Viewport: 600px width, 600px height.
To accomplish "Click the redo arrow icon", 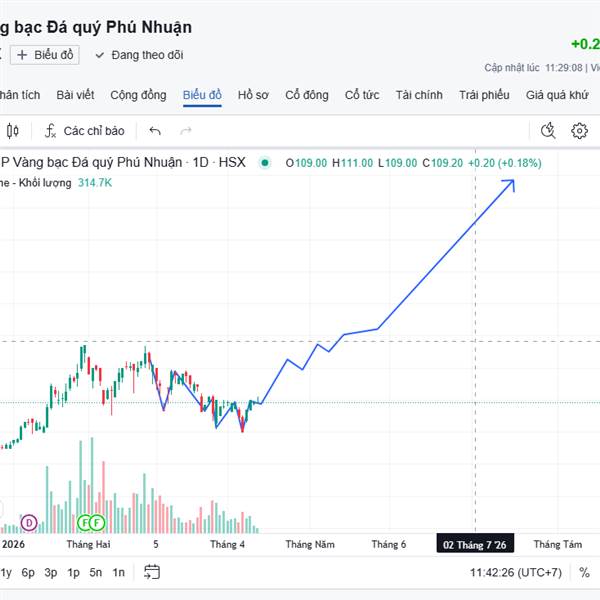I will click(185, 130).
